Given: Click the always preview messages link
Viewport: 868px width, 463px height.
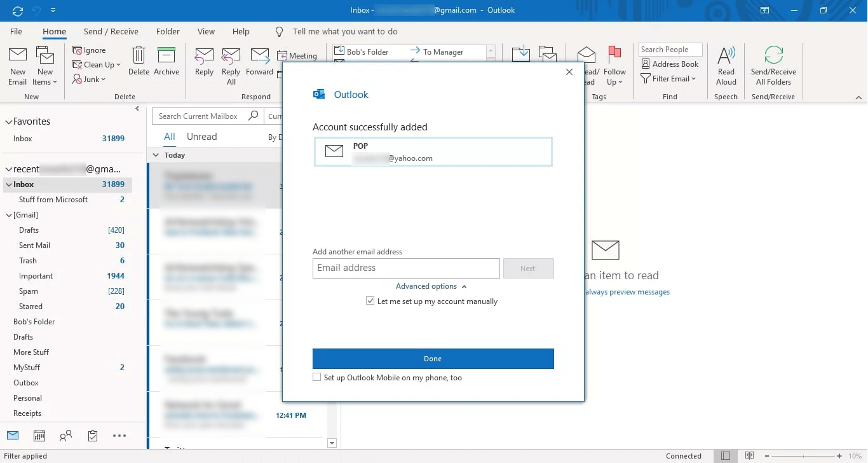Looking at the screenshot, I should [x=627, y=292].
